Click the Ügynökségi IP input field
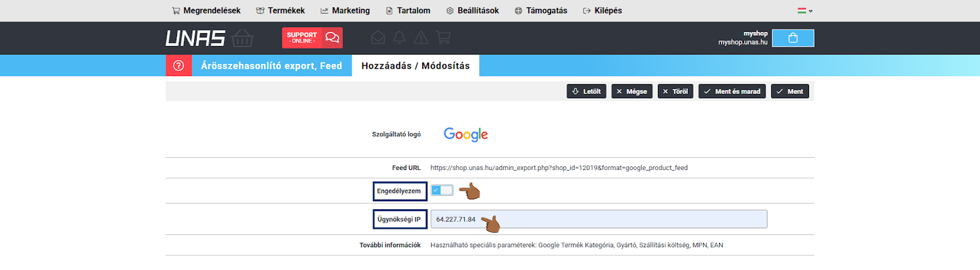Image resolution: width=980 pixels, height=270 pixels. pos(599,219)
